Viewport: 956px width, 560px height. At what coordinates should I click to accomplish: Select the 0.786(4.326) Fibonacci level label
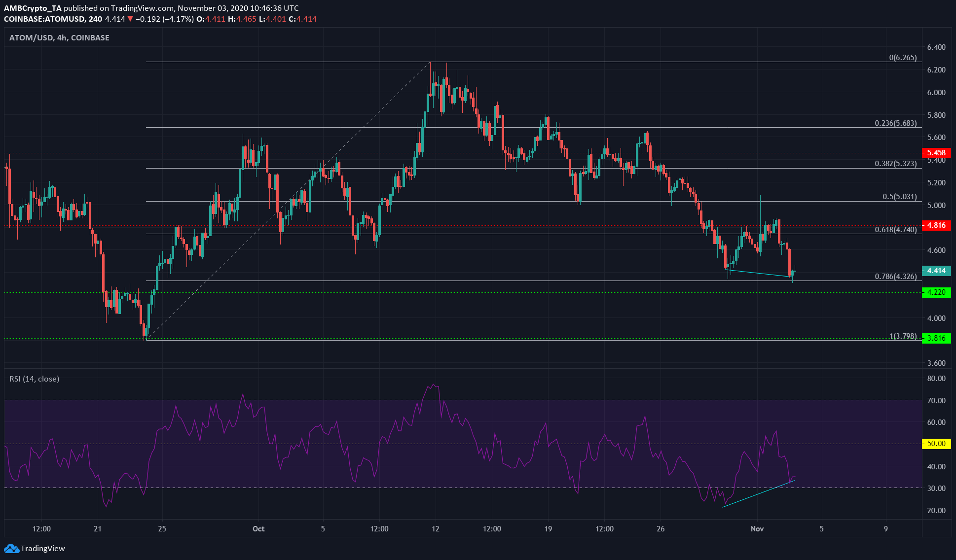tap(896, 277)
